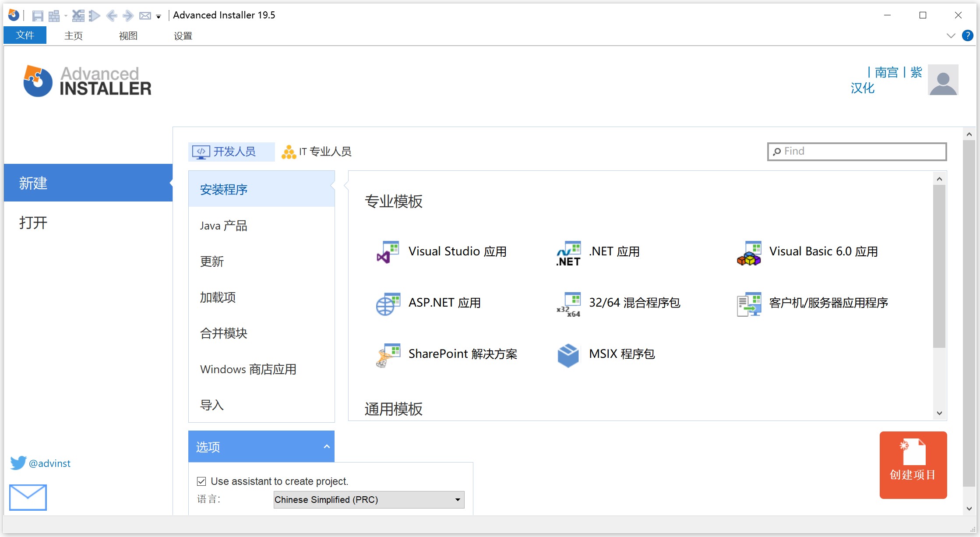Switch to IT 专业人员 tab
Viewport: 980px width, 537px height.
point(316,152)
